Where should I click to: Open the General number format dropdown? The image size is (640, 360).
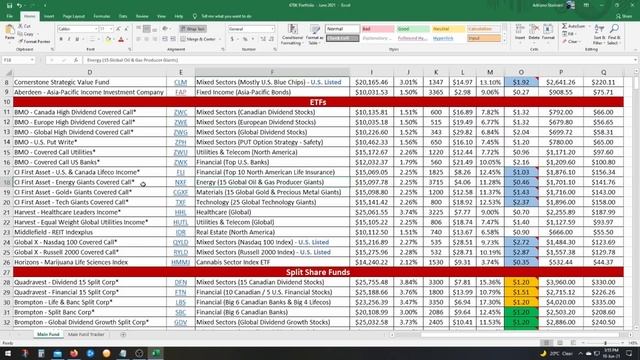click(x=272, y=29)
